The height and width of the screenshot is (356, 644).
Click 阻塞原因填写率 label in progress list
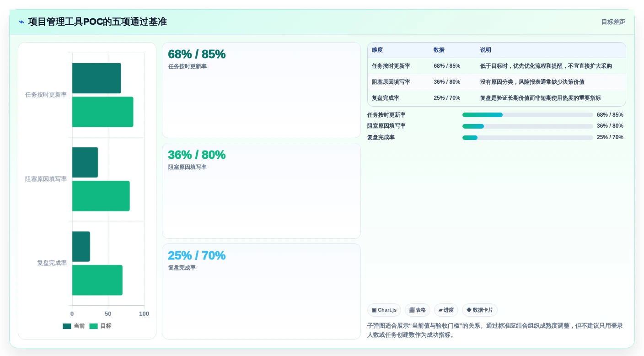[x=386, y=126]
